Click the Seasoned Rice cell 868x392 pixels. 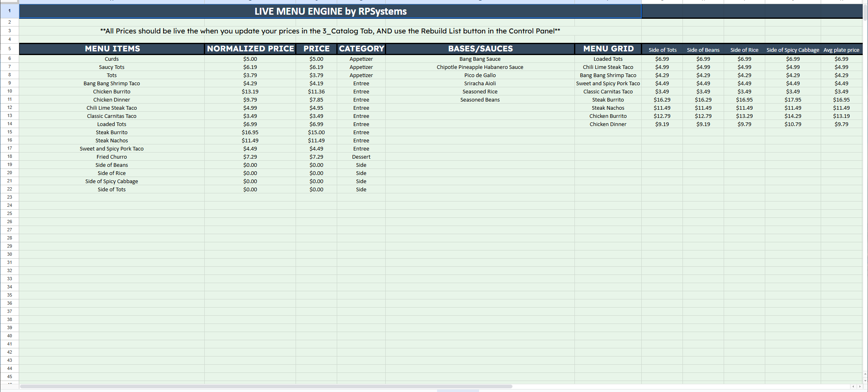[480, 91]
